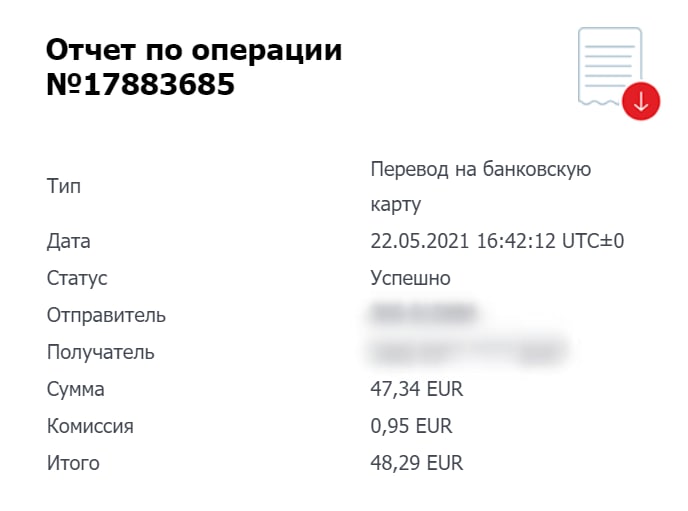Screen dimensions: 688x511
Task: Select the date 22.05.2021 16:42:12 value
Action: coord(497,241)
